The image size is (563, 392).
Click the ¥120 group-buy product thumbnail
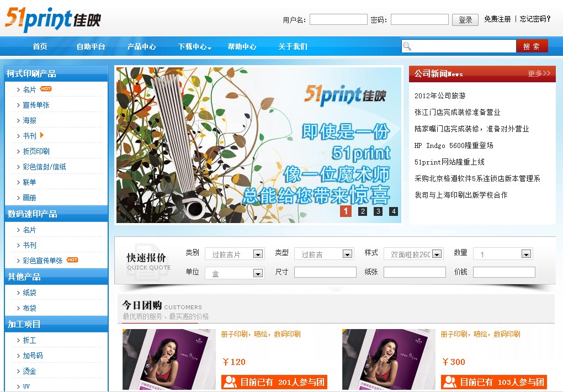pos(169,359)
